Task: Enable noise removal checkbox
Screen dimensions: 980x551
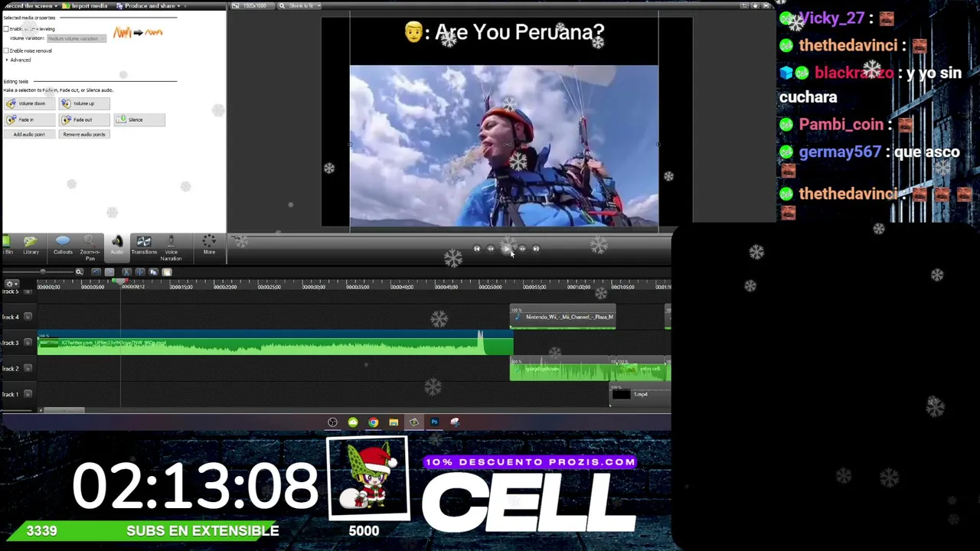Action: point(6,51)
